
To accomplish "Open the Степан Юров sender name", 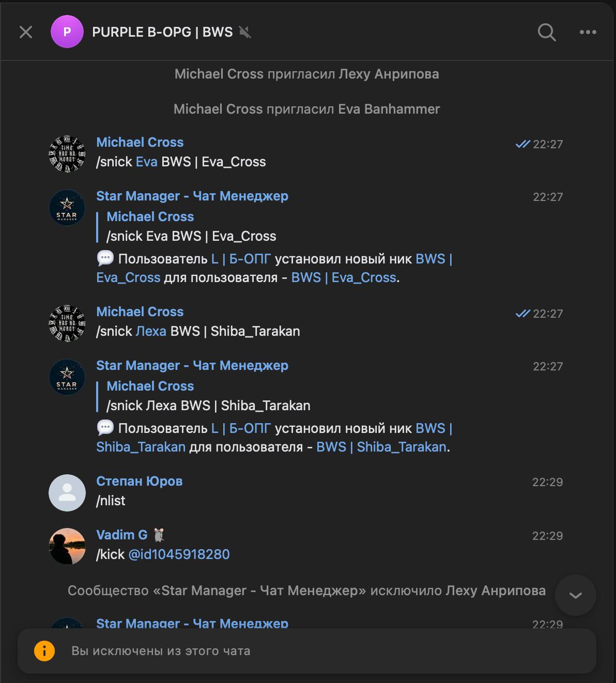I will [140, 481].
